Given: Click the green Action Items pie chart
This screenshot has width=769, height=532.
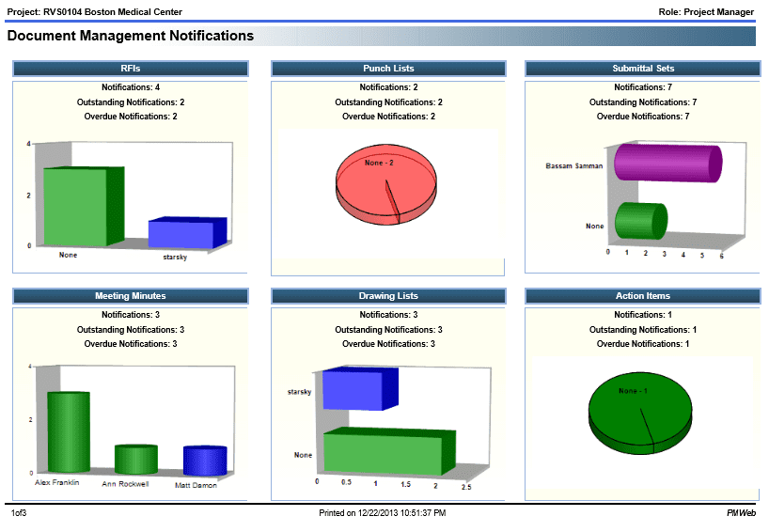Looking at the screenshot, I should (640, 414).
